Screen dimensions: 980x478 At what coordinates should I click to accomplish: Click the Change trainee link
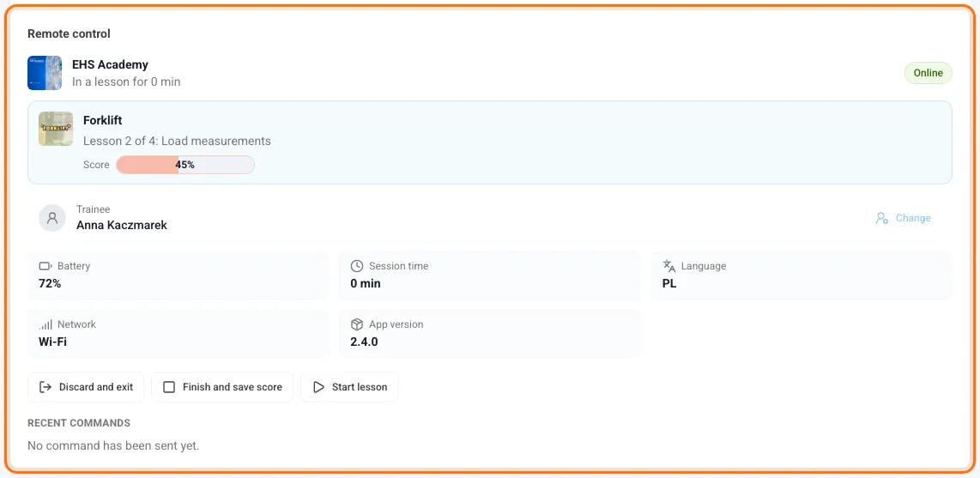coord(903,218)
